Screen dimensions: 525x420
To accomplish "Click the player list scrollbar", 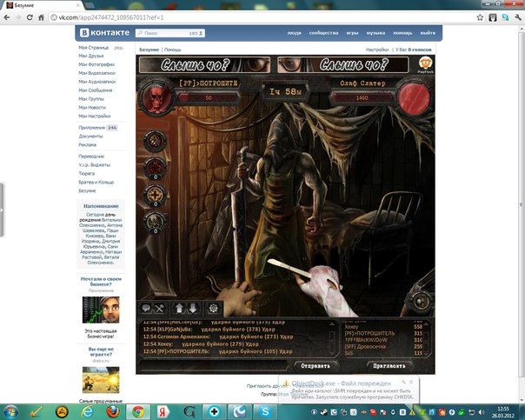I will [426, 338].
